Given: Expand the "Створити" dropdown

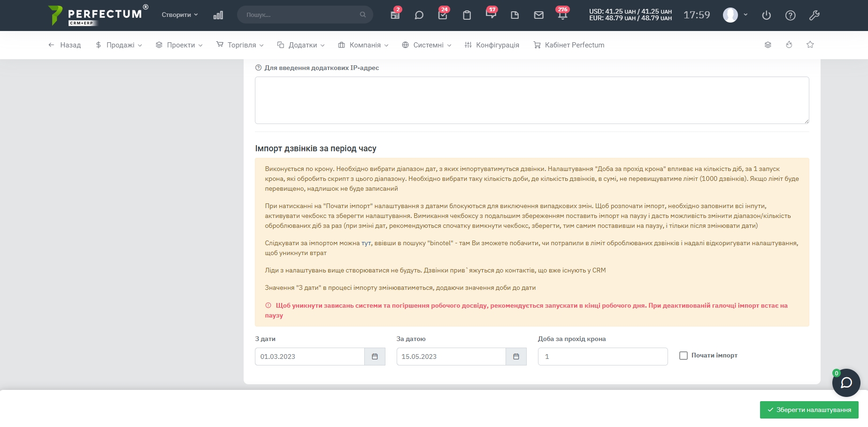Looking at the screenshot, I should [180, 15].
